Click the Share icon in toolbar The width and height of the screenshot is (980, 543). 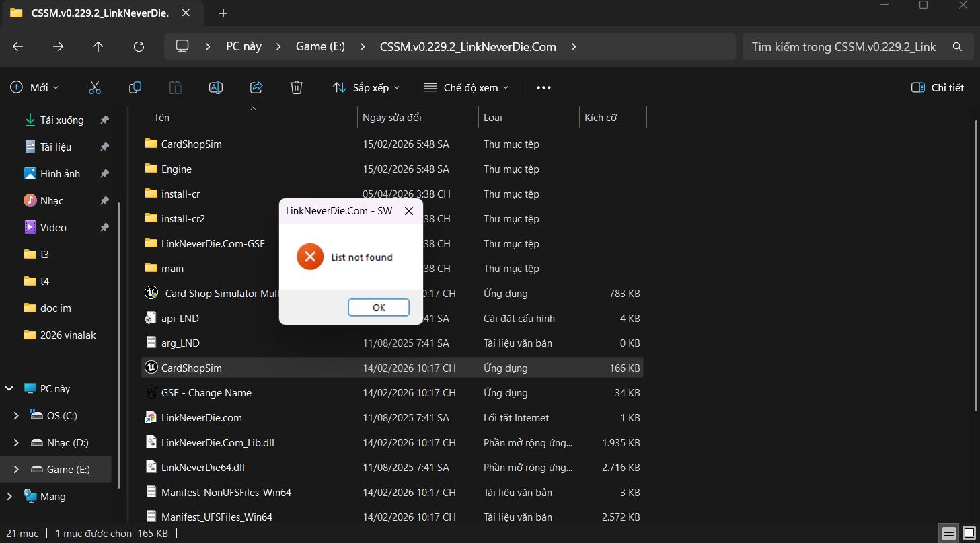256,87
